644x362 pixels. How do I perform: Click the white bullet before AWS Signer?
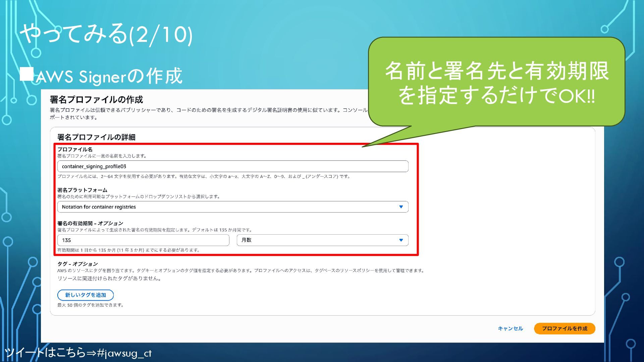[26, 74]
